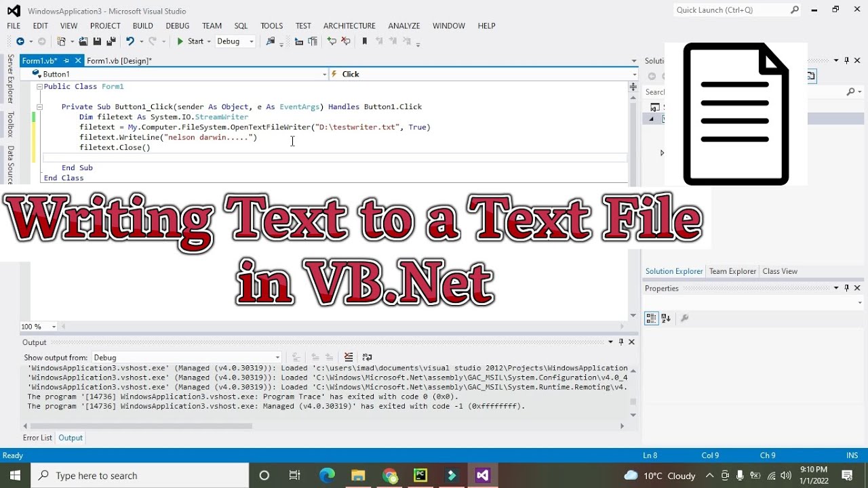Open the TOOLS menu
The height and width of the screenshot is (488, 868).
pos(272,26)
